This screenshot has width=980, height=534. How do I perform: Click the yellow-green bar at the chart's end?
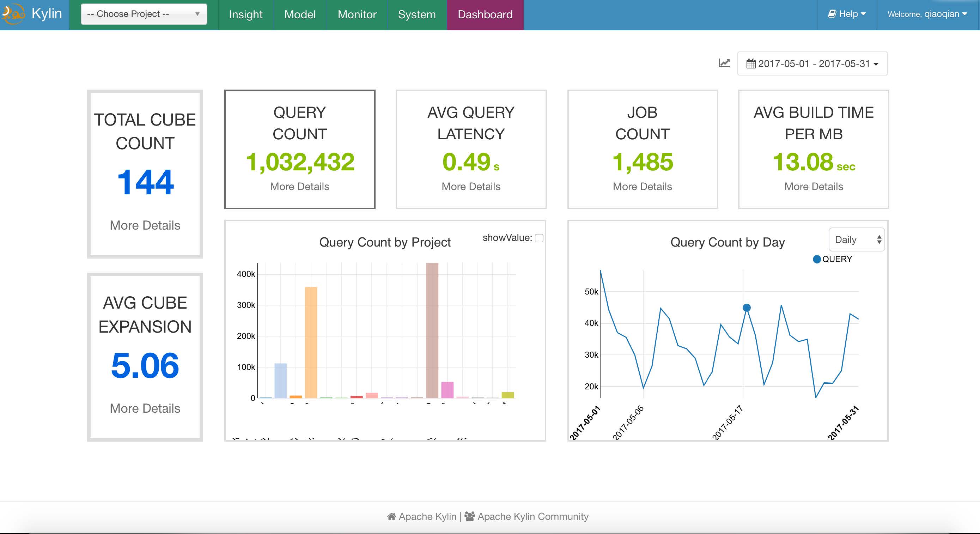coord(508,395)
